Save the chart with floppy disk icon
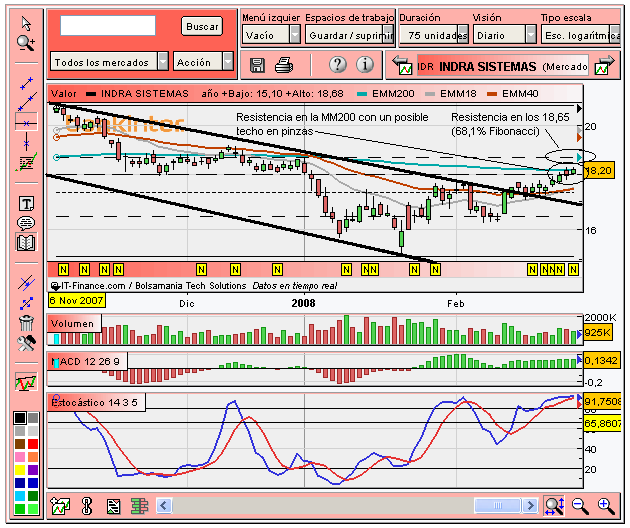This screenshot has height=528, width=630. [257, 65]
